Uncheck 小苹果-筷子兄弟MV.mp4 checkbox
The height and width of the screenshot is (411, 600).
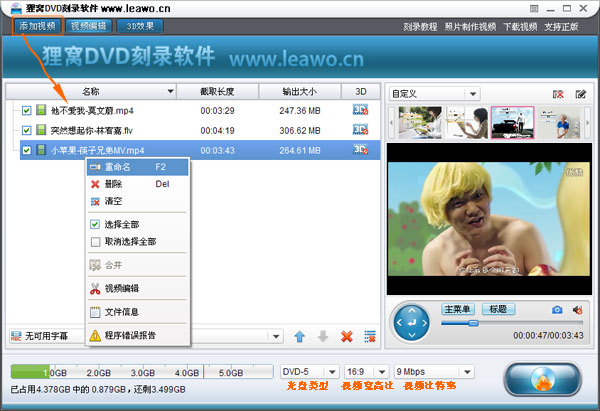(26, 150)
